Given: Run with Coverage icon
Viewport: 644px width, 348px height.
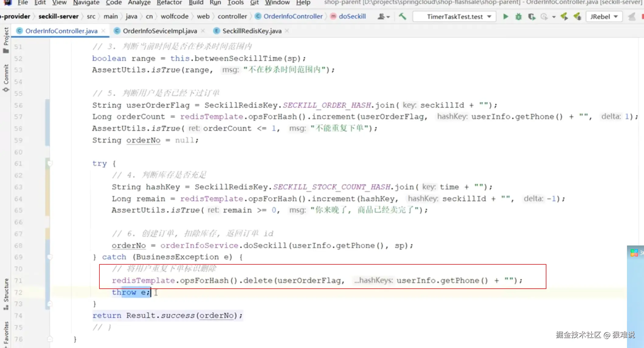Looking at the screenshot, I should (531, 16).
